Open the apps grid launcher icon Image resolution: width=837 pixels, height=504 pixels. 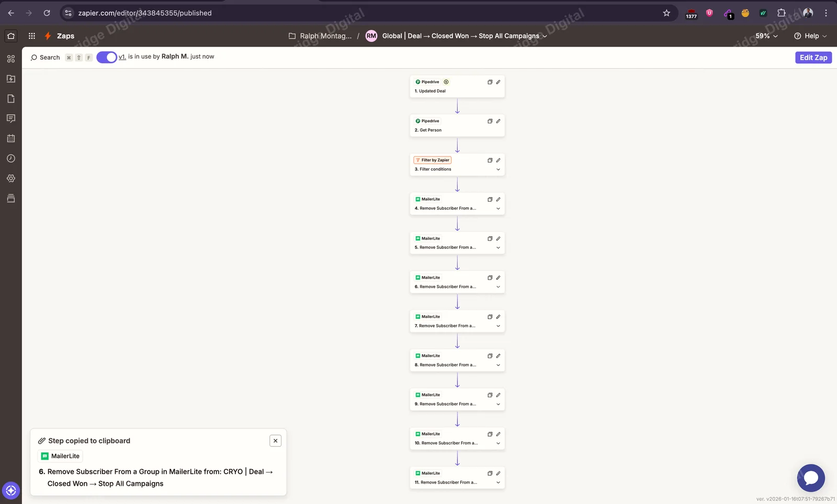click(32, 36)
